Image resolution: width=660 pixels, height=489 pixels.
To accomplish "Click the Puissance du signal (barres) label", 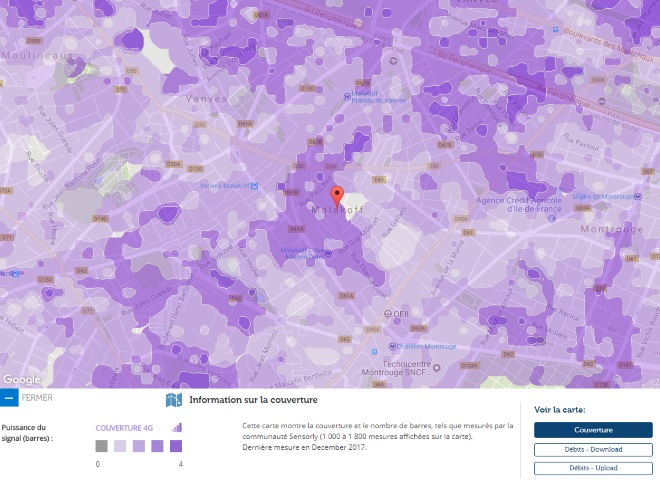I will click(x=27, y=433).
